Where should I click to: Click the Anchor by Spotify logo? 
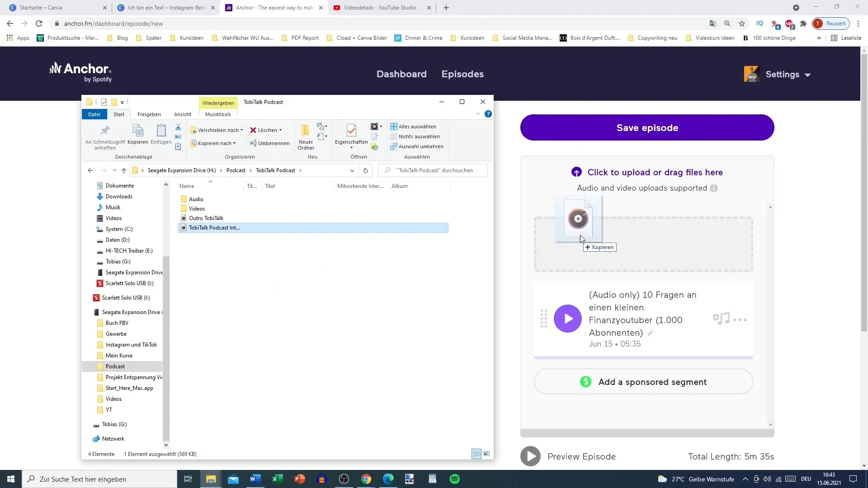pyautogui.click(x=80, y=72)
